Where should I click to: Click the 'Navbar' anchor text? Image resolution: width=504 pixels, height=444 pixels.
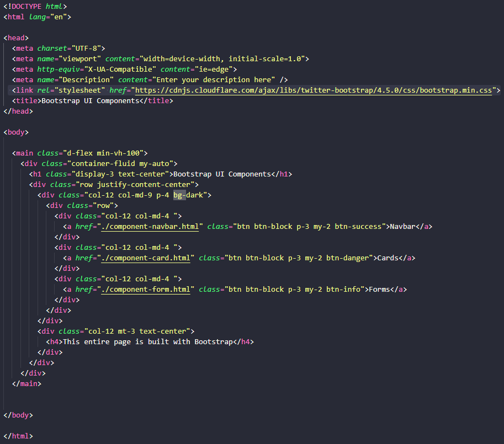pyautogui.click(x=403, y=226)
